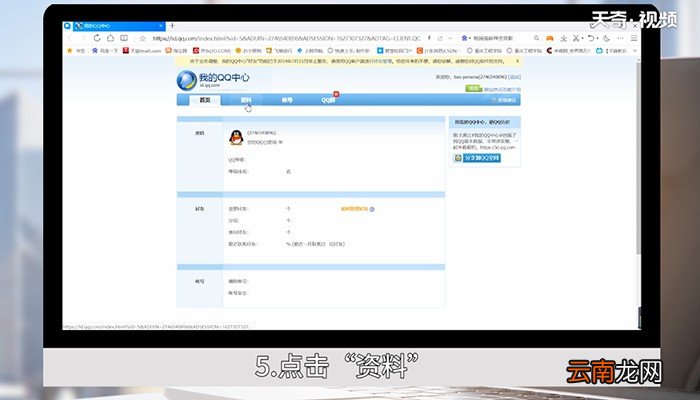The width and height of the screenshot is (700, 400).
Task: Select the QQ群 tab
Action: pyautogui.click(x=328, y=100)
